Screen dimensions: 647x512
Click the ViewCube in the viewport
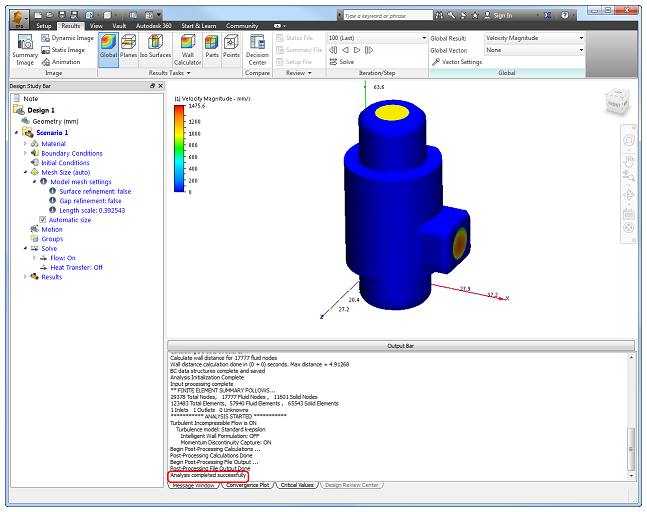pyautogui.click(x=617, y=101)
